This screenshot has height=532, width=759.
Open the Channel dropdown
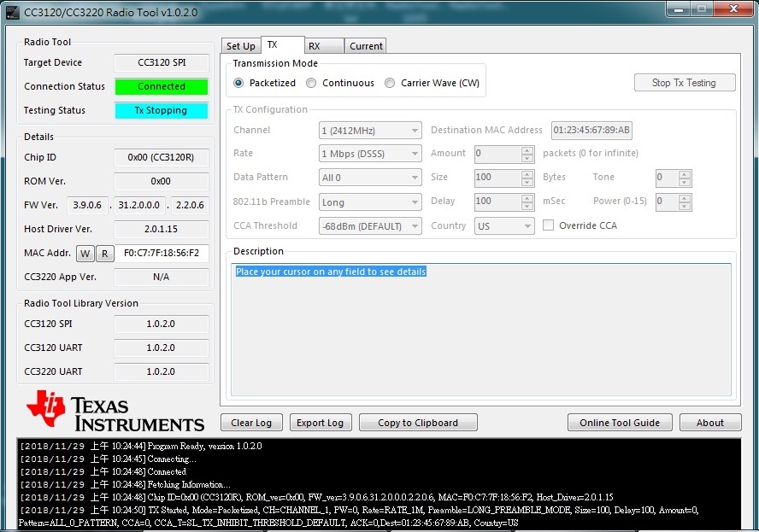click(370, 131)
